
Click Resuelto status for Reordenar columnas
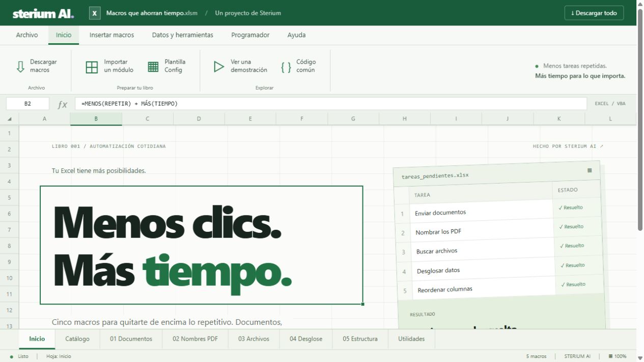573,284
